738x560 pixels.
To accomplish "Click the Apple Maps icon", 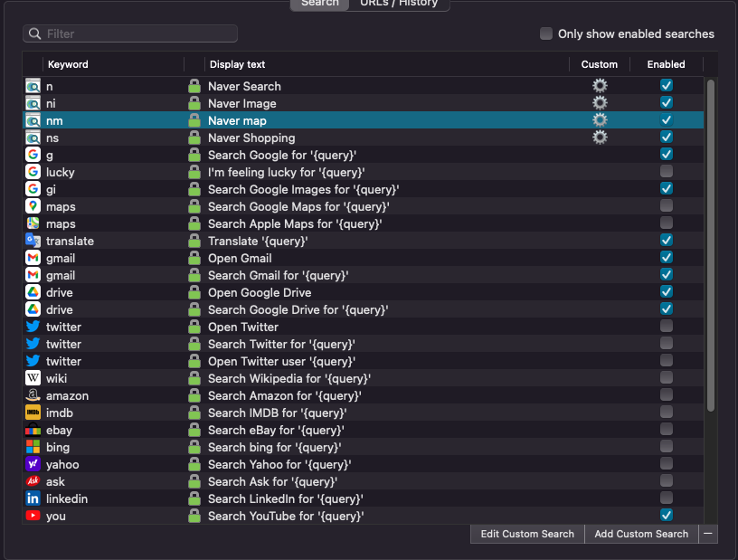I will [x=33, y=223].
